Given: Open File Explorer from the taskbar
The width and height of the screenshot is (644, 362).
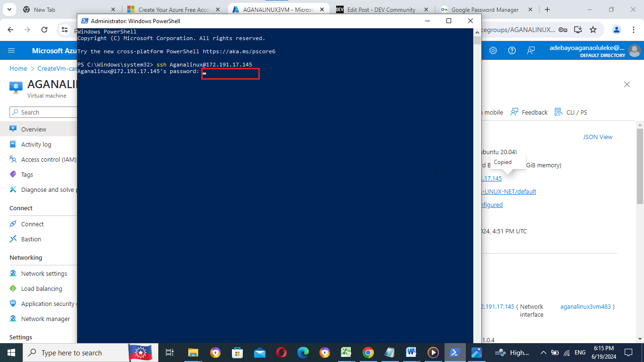Looking at the screenshot, I should click(193, 353).
